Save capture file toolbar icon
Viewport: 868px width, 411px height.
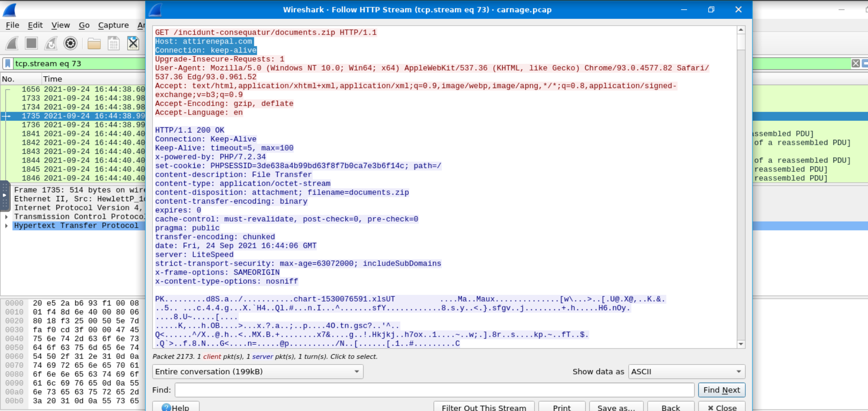coord(114,44)
